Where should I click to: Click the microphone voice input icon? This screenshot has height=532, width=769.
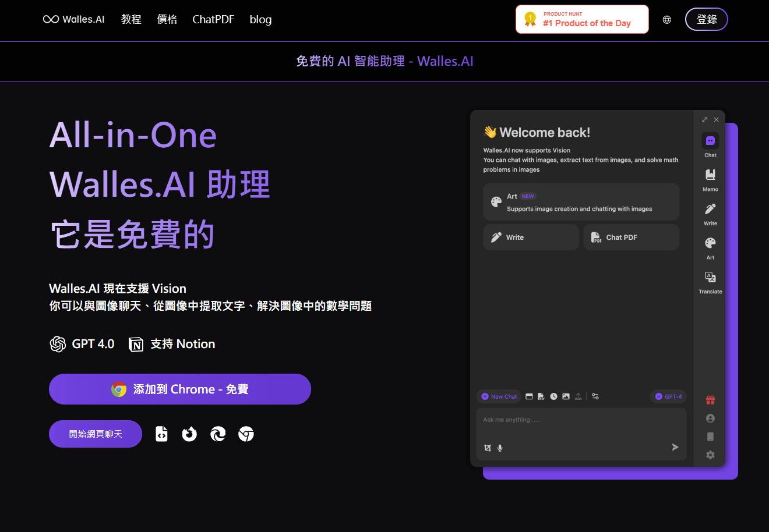pyautogui.click(x=500, y=448)
